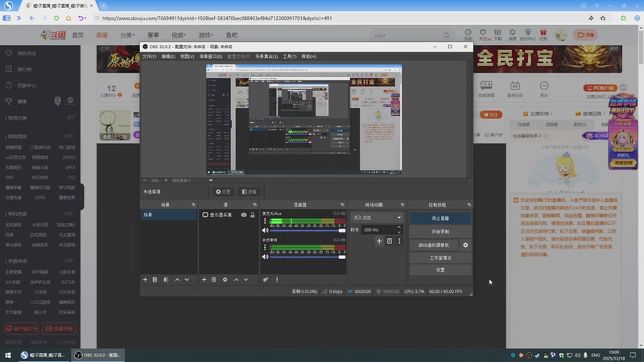The image size is (644, 362).
Task: Add a new scene with plus icon
Action: click(x=145, y=279)
